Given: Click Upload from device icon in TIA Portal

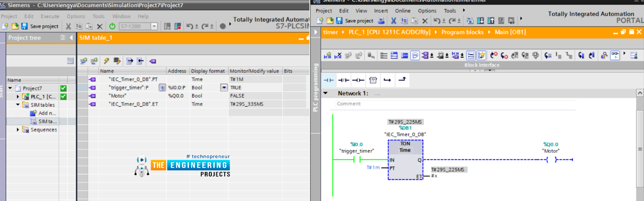Looking at the screenshot, I should coord(491,20).
